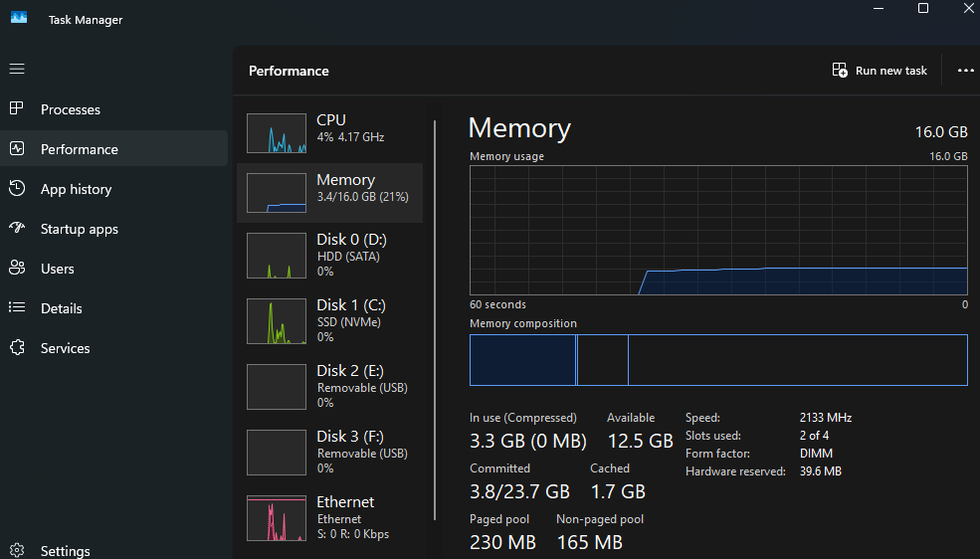The image size is (980, 559).
Task: Click the in-use segment of Memory composition
Action: coord(522,360)
